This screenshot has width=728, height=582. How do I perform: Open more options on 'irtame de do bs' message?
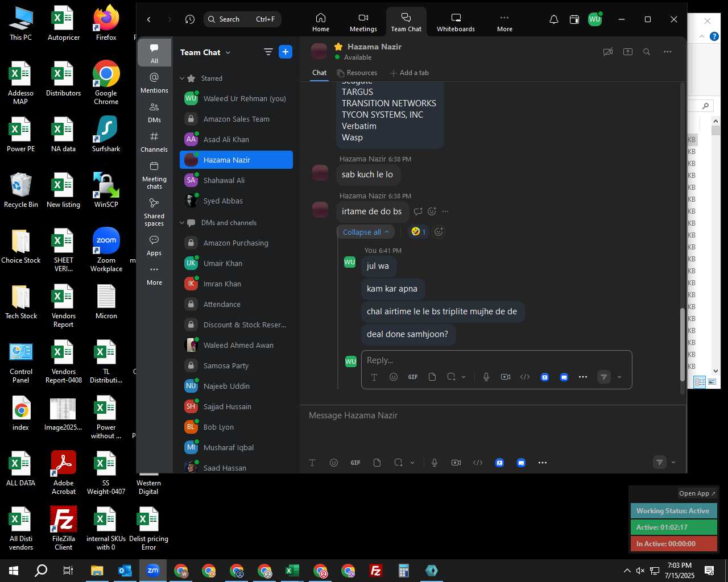(445, 211)
